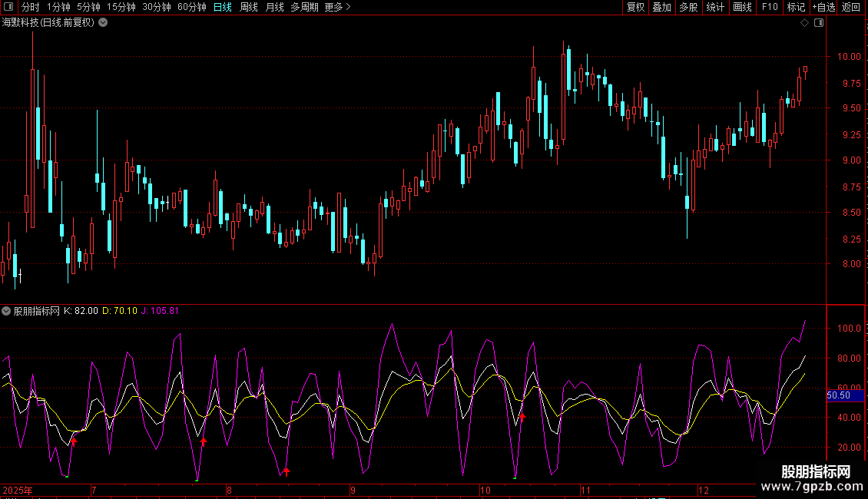The width and height of the screenshot is (868, 499).
Task: Expand the 股朋指标网 indicator dropdown
Action: click(x=6, y=311)
